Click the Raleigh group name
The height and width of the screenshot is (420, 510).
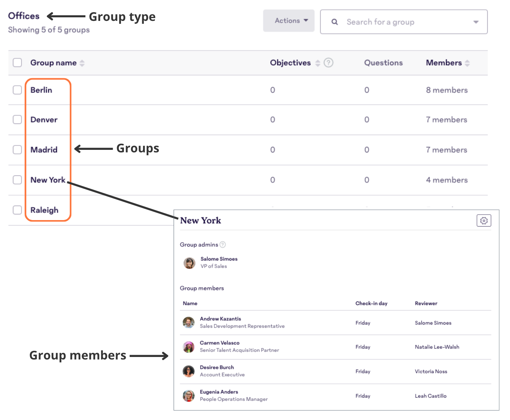44,210
